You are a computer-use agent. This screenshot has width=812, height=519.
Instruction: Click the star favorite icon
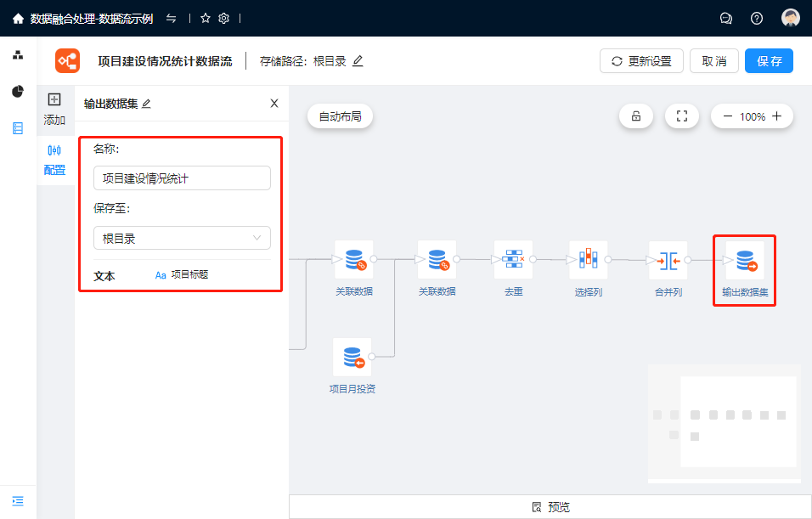point(205,18)
